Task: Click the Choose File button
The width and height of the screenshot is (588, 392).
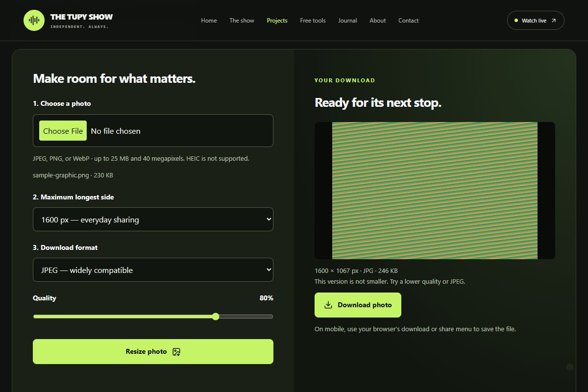Action: pyautogui.click(x=63, y=131)
